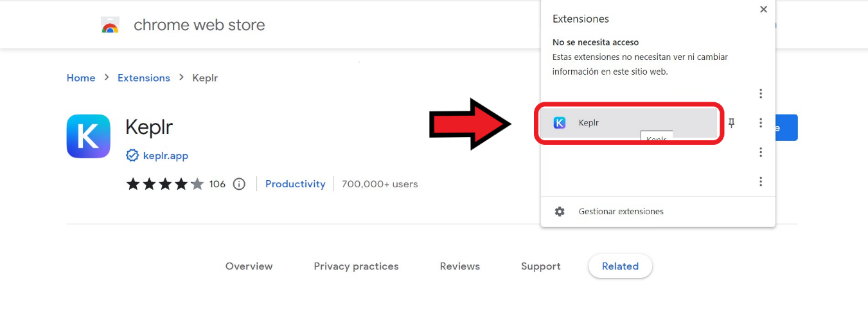Open Gestionar extensiones
The width and height of the screenshot is (868, 314).
tap(658, 211)
